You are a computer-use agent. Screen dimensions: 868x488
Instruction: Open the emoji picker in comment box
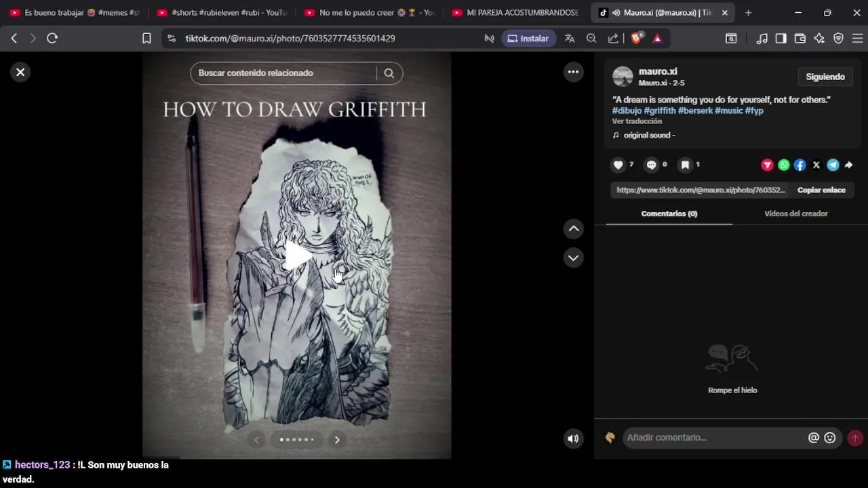coord(830,438)
